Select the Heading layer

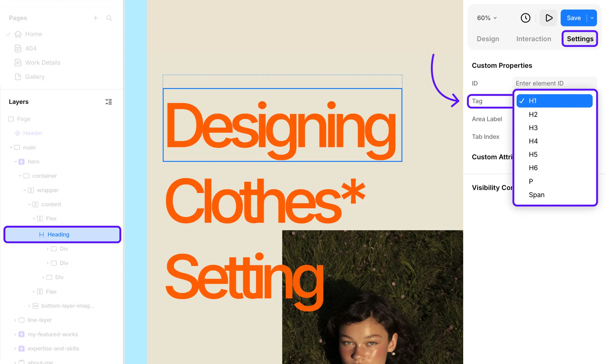click(x=62, y=234)
